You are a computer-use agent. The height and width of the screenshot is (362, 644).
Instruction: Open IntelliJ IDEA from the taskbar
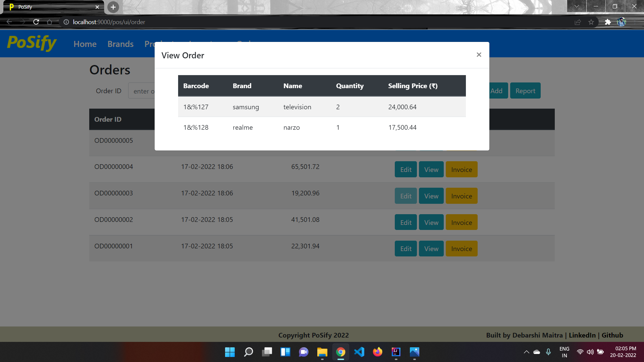click(x=396, y=352)
